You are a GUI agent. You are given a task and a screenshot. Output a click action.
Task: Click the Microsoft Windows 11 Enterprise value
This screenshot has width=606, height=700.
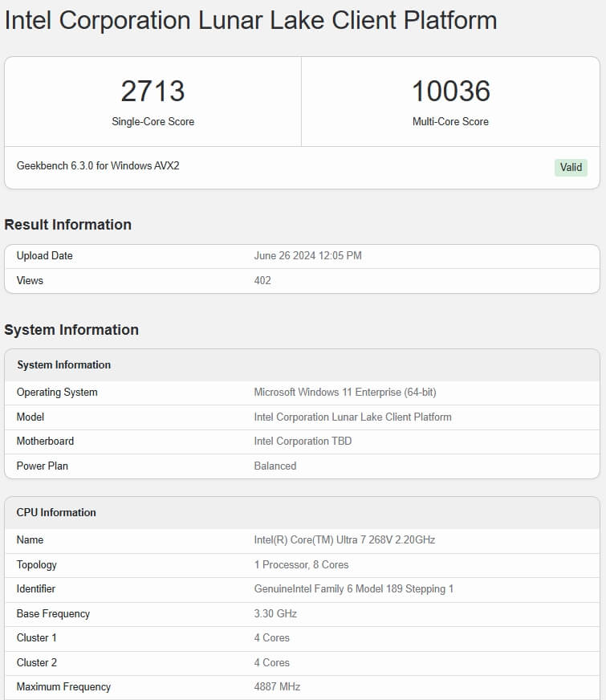tap(345, 393)
